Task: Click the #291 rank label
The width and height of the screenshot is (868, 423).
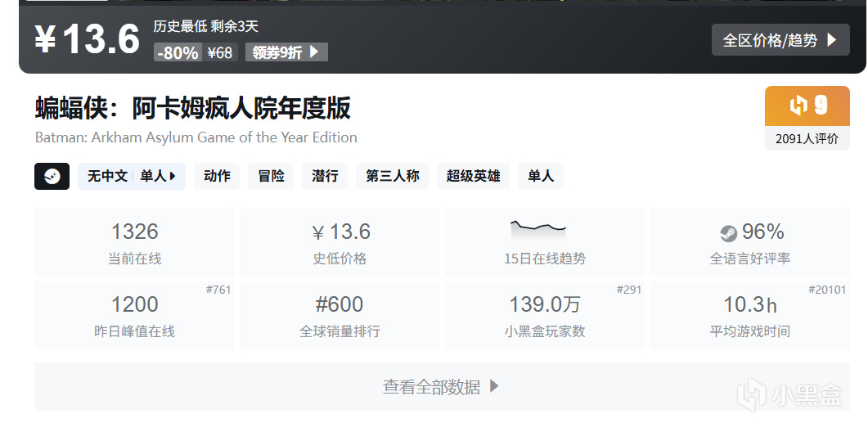Action: (629, 290)
